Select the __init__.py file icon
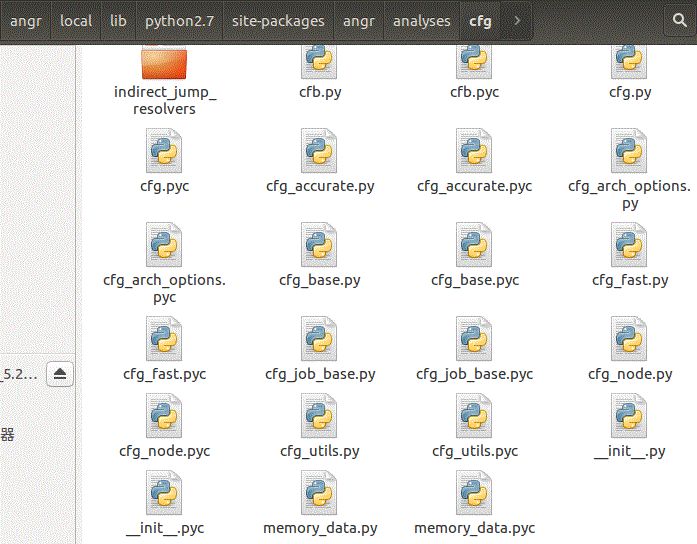The height and width of the screenshot is (544, 697). click(x=629, y=416)
